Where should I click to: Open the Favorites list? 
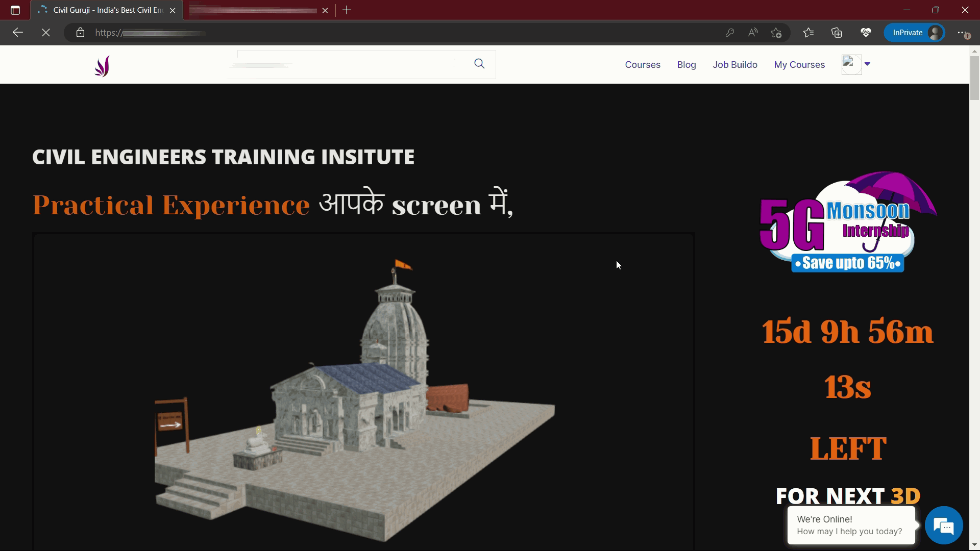pyautogui.click(x=808, y=33)
